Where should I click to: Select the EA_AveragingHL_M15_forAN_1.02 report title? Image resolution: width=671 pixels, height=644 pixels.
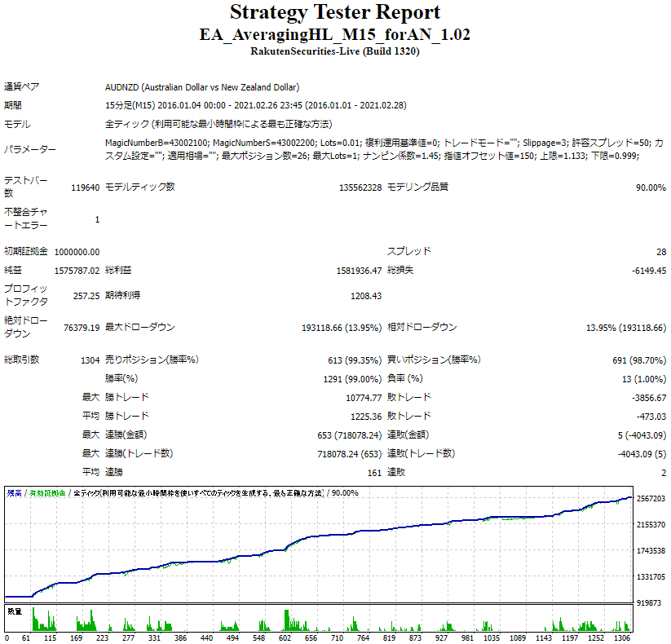pos(335,34)
